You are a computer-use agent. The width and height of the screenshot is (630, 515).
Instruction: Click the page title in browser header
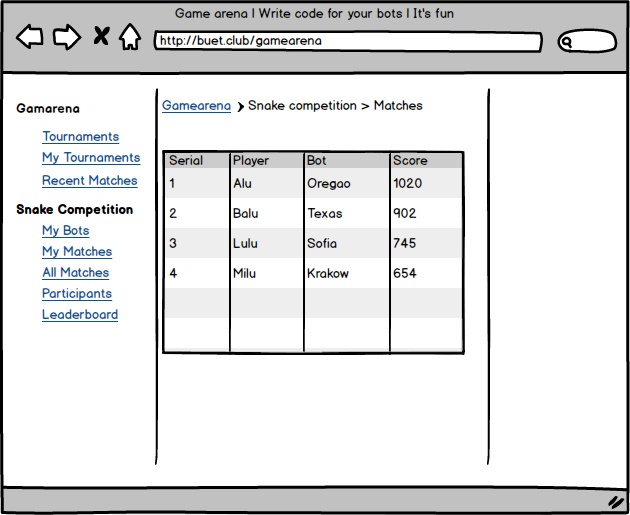314,14
